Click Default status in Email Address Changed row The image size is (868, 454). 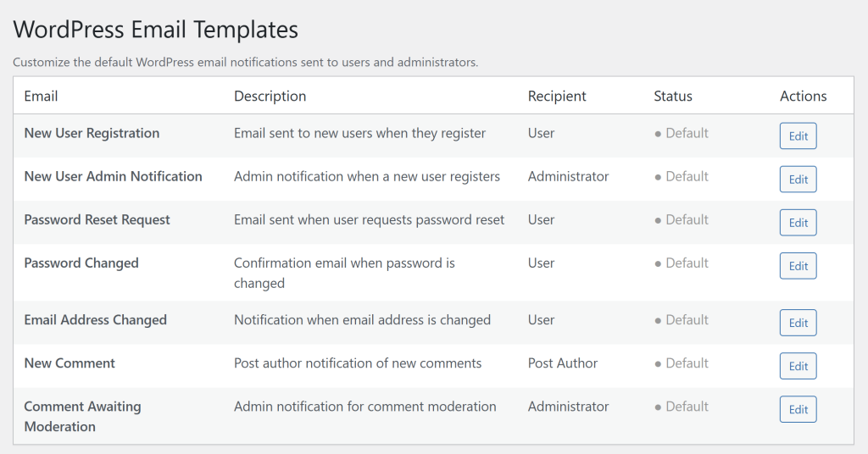pos(682,320)
